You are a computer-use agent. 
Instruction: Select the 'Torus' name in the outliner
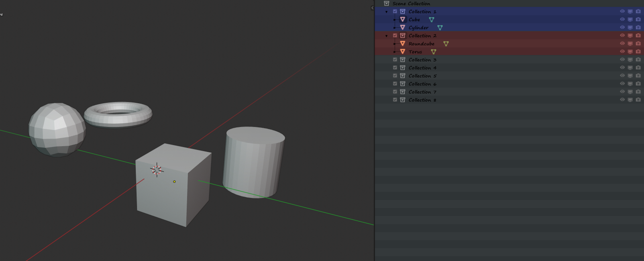(415, 51)
